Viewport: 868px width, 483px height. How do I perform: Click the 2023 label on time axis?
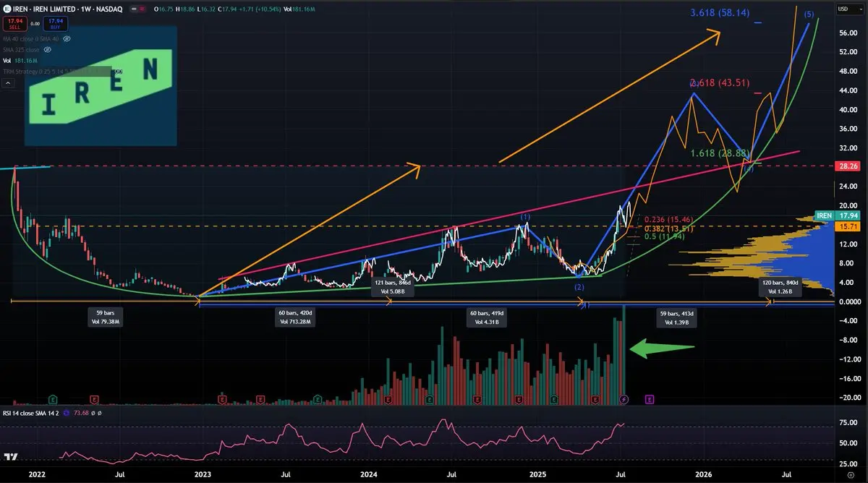[203, 475]
